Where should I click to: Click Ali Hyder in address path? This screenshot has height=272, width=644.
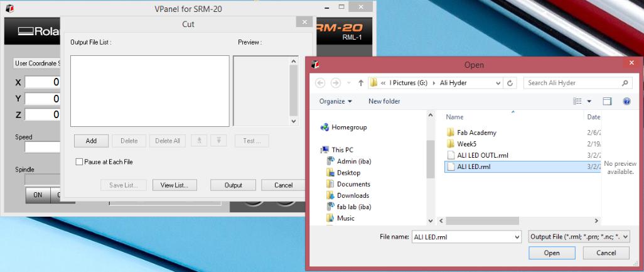click(453, 83)
